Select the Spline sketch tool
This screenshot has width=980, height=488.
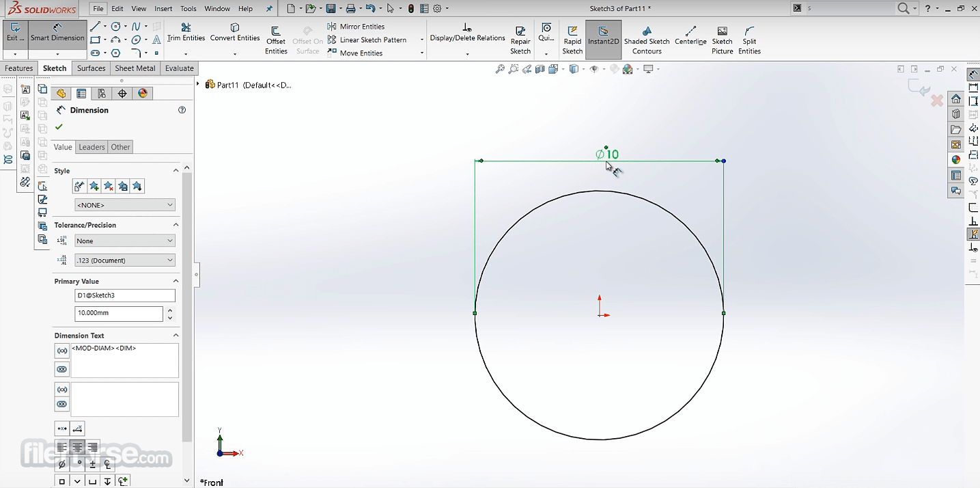136,26
